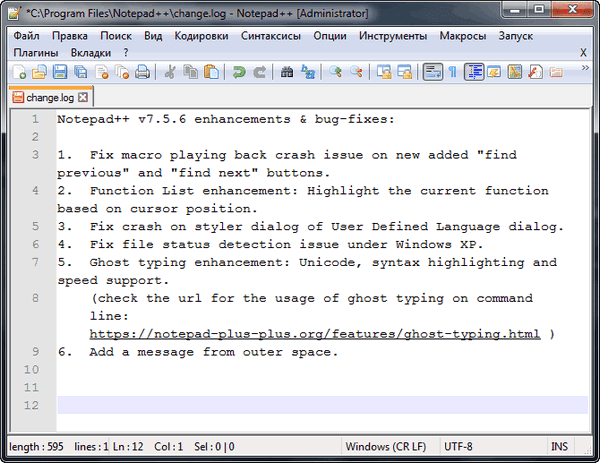
Task: Click line number 9 in the margin
Action: [x=35, y=352]
